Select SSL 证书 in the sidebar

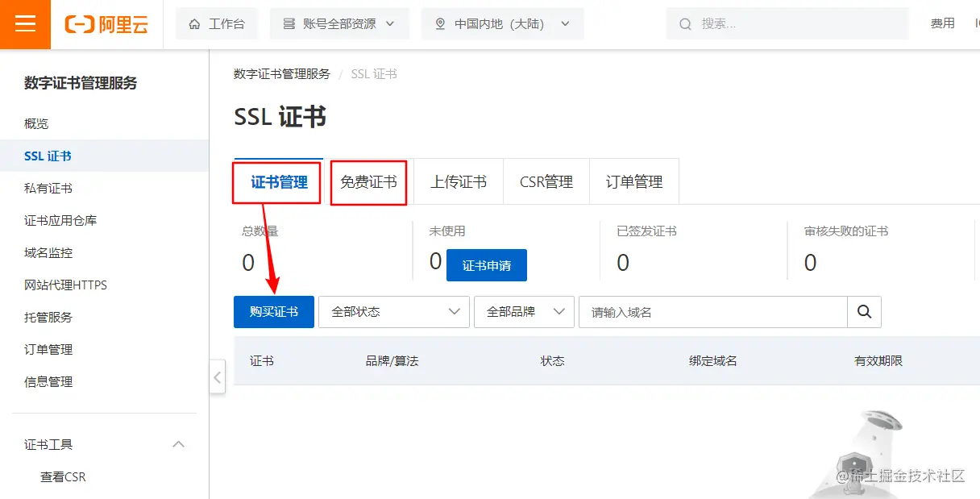point(105,156)
